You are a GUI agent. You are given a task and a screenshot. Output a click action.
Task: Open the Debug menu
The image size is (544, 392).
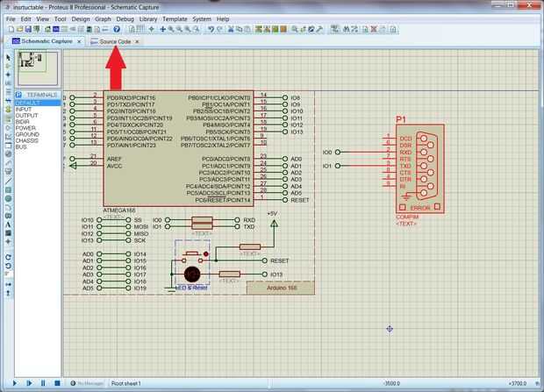click(125, 19)
